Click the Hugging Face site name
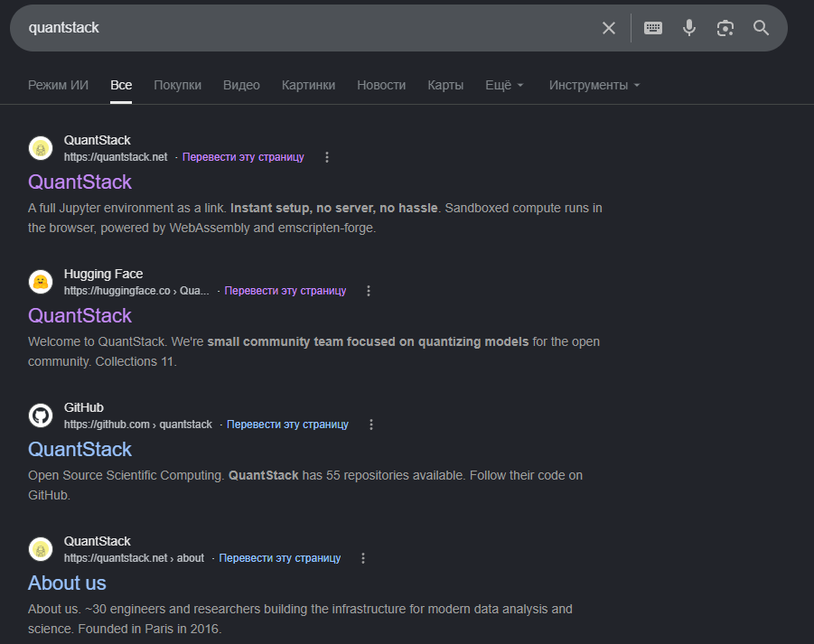 tap(103, 274)
